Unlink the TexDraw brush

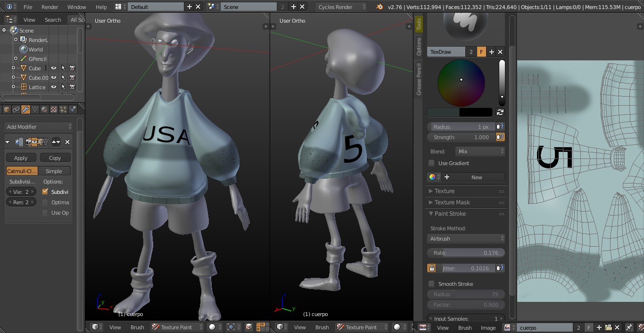click(500, 52)
